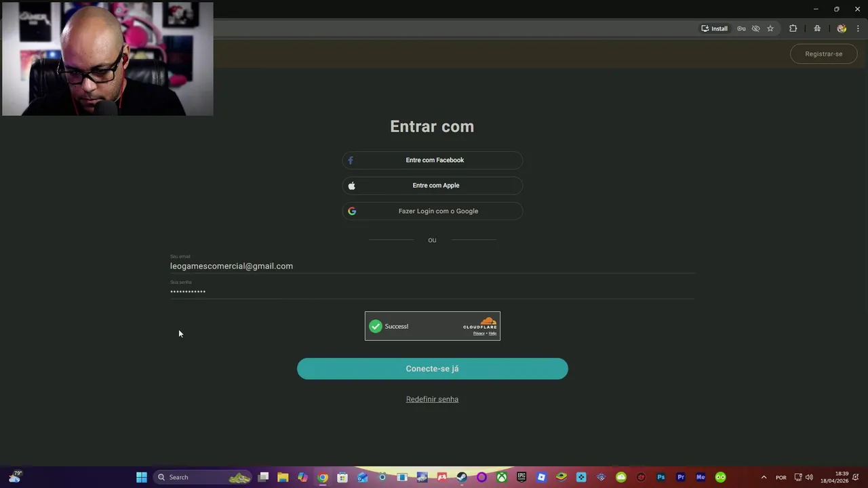This screenshot has width=868, height=488.
Task: Click the Registrar-se button
Action: coord(823,54)
